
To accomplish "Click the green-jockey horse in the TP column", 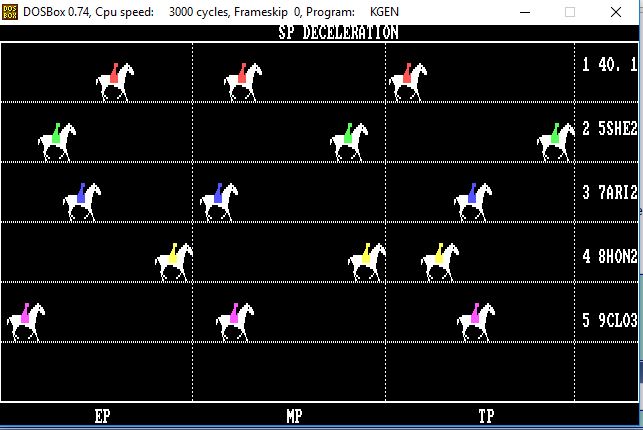I will [556, 142].
